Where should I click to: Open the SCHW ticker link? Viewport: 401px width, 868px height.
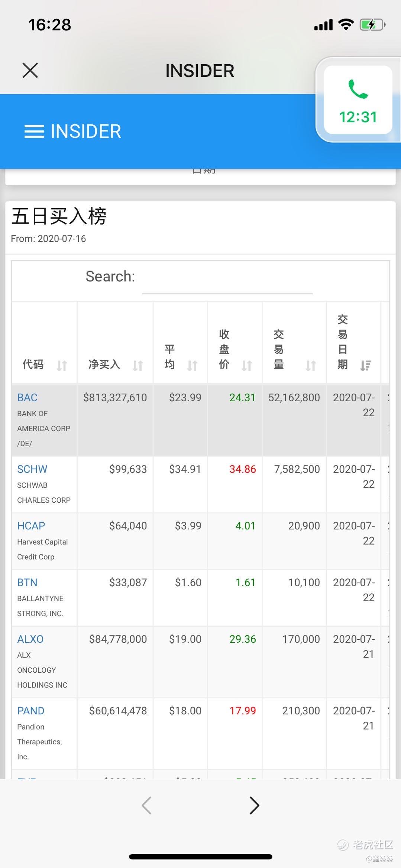coord(32,469)
